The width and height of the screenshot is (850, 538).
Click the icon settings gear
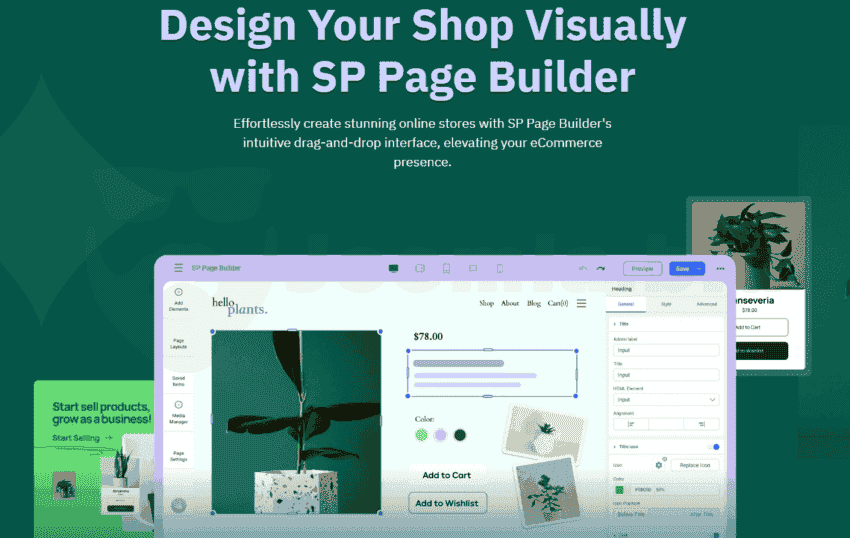[x=659, y=465]
